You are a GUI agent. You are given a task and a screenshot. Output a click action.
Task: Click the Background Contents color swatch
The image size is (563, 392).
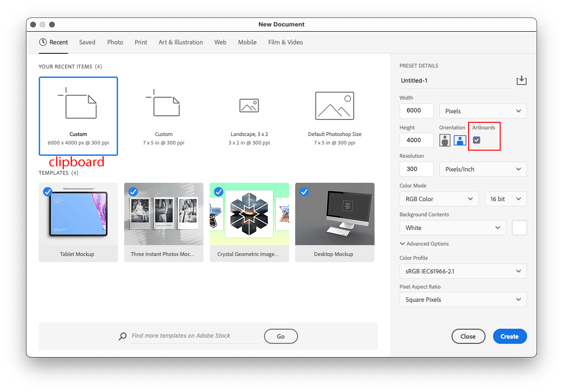pyautogui.click(x=519, y=227)
